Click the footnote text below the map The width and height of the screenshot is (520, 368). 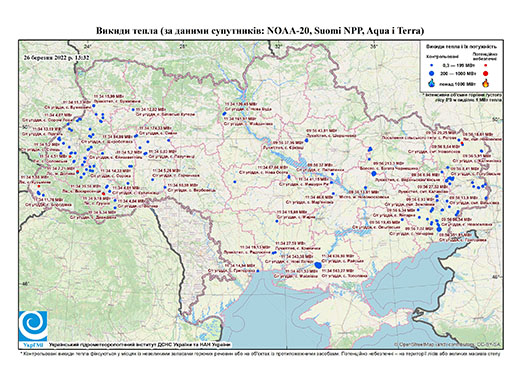260,353
